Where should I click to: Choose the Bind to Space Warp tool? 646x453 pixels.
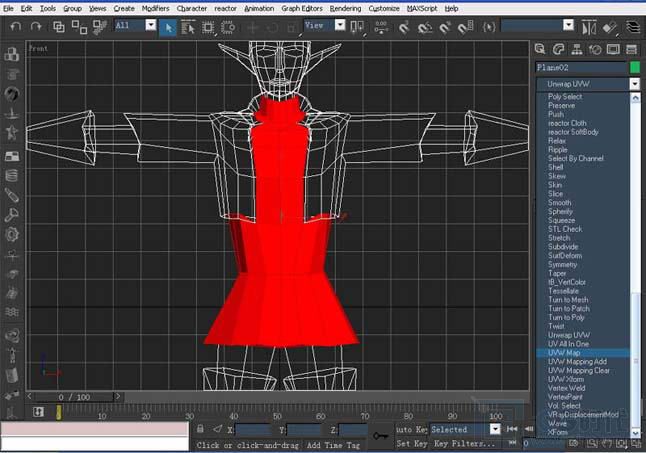pyautogui.click(x=99, y=27)
